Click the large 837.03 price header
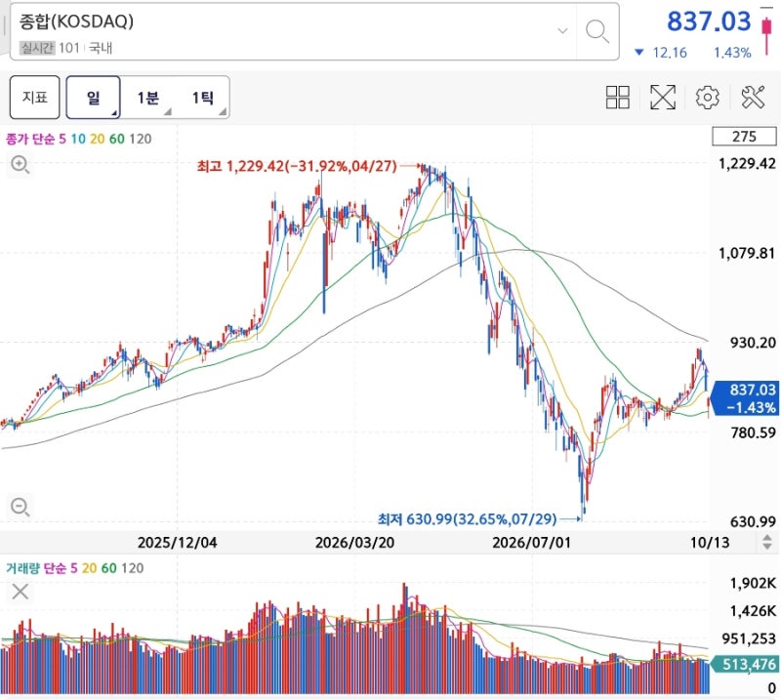 point(709,21)
